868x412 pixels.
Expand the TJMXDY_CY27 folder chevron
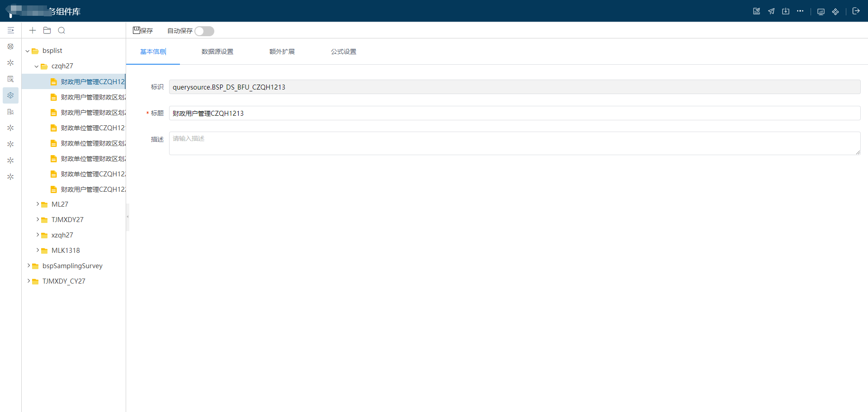[x=28, y=281]
